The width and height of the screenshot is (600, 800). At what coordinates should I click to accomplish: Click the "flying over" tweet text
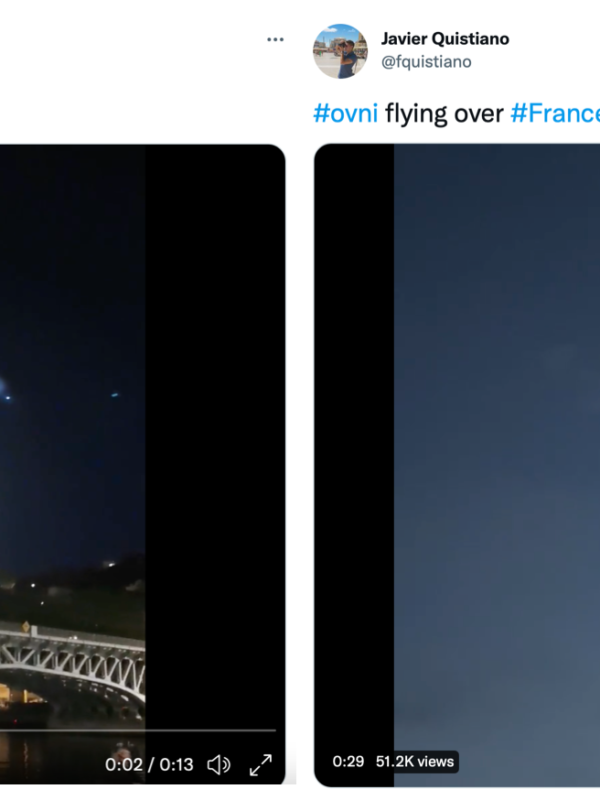444,113
